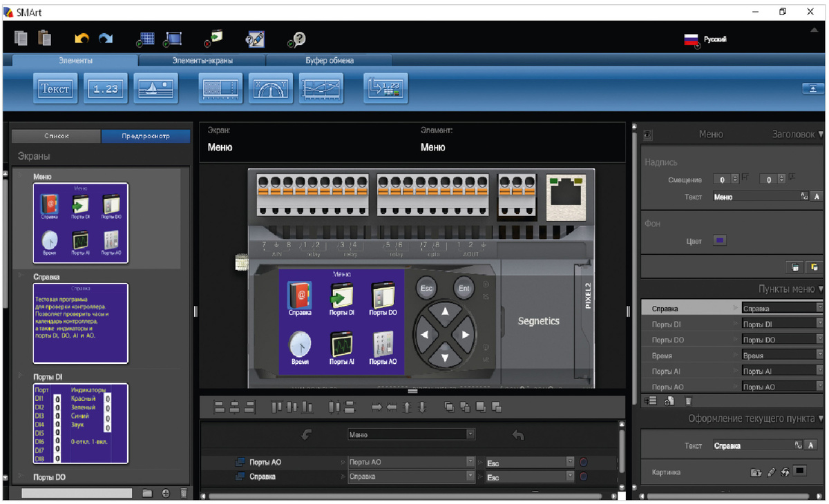Select the Порты DI screen thumbnail
The image size is (829, 504).
click(81, 423)
